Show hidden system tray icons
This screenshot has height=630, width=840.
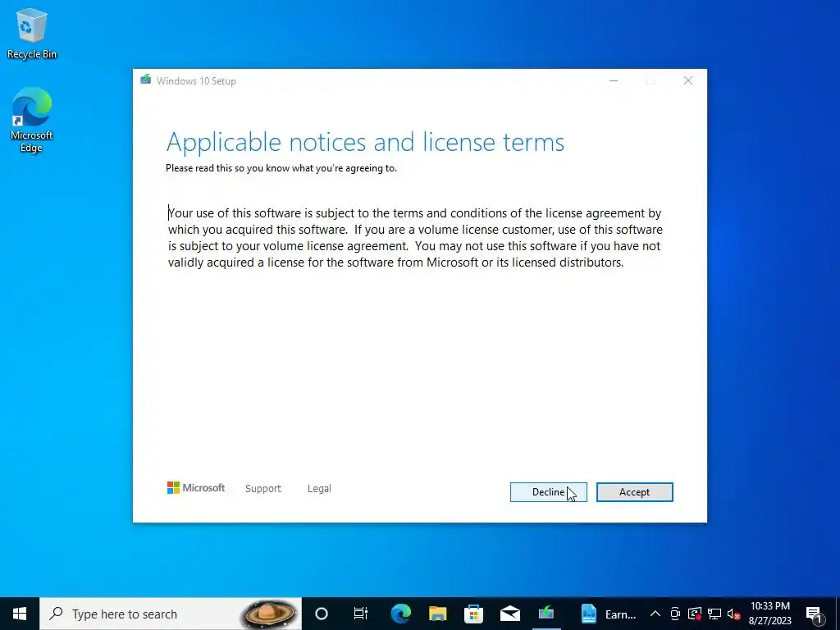click(x=655, y=614)
